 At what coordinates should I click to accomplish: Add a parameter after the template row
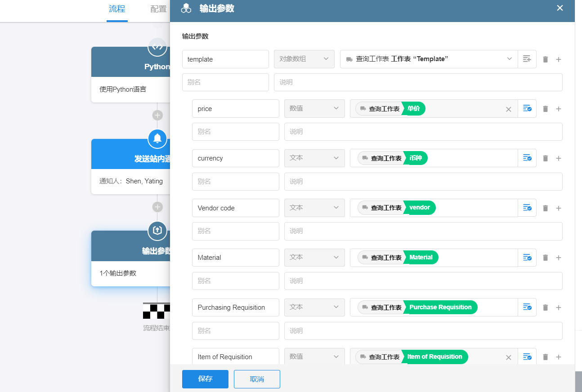tap(559, 59)
